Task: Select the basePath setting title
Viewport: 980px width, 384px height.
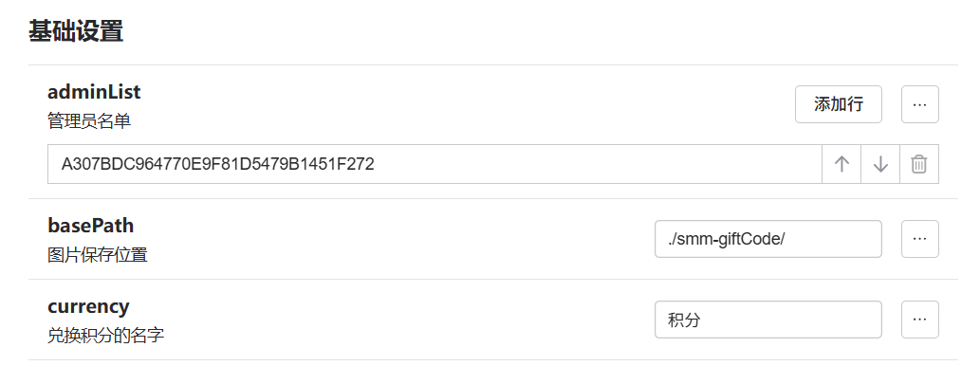Action: tap(91, 226)
